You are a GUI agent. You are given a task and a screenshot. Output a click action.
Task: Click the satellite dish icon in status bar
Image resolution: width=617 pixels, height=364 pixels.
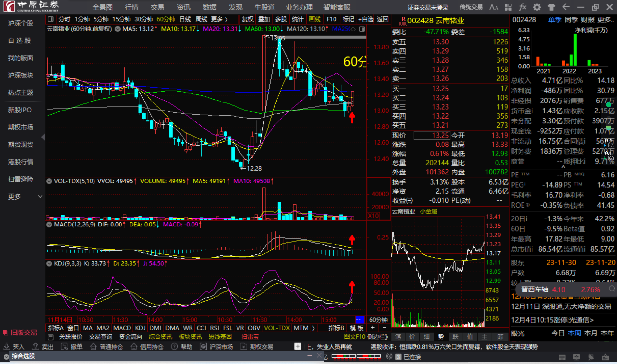[x=591, y=357]
